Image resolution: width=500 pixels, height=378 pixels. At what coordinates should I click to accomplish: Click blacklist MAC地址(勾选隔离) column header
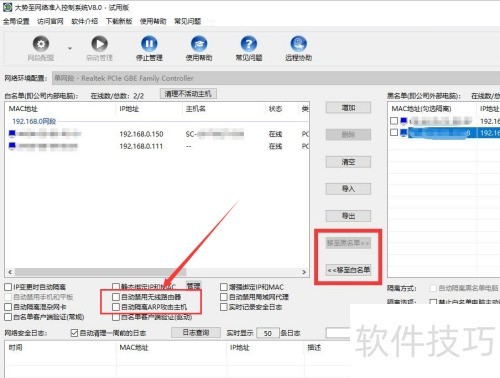(432, 109)
